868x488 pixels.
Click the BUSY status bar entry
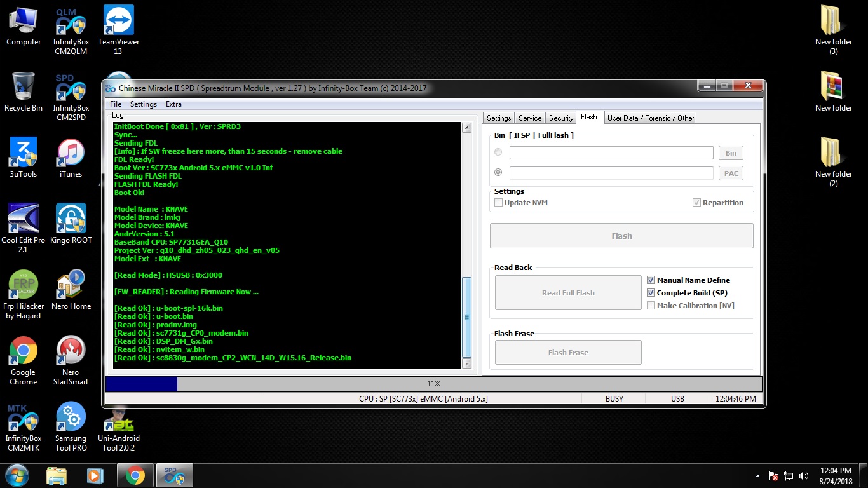(x=614, y=399)
